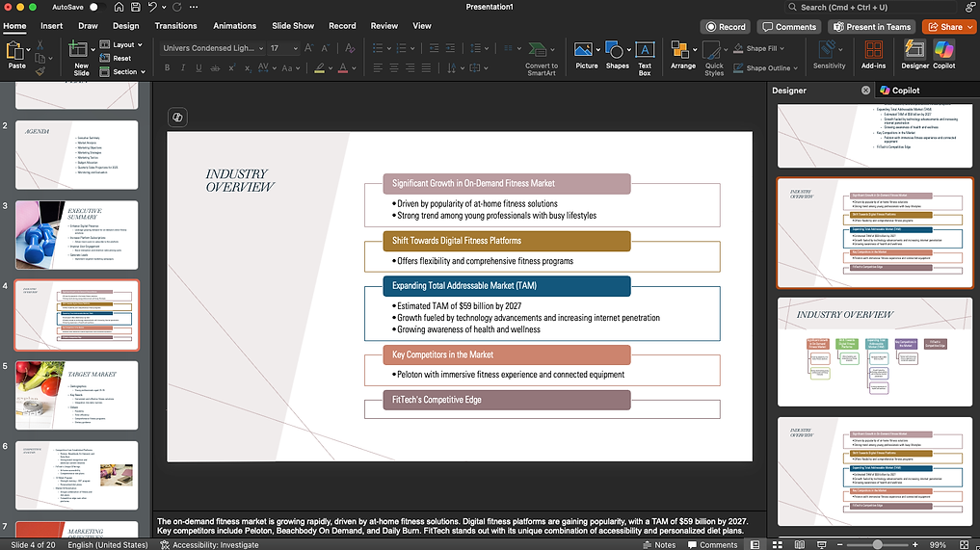Viewport: 980px width, 550px height.
Task: Open the Slide Show tab
Action: [x=293, y=26]
